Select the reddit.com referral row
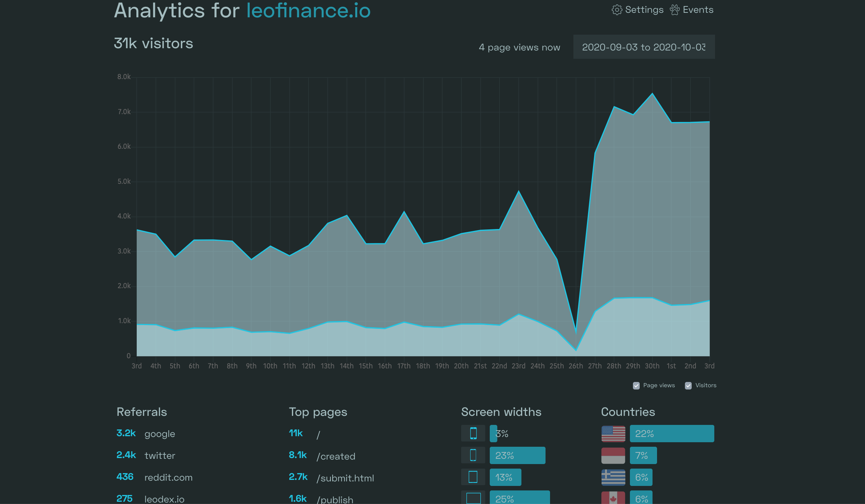The height and width of the screenshot is (504, 865). pyautogui.click(x=154, y=477)
